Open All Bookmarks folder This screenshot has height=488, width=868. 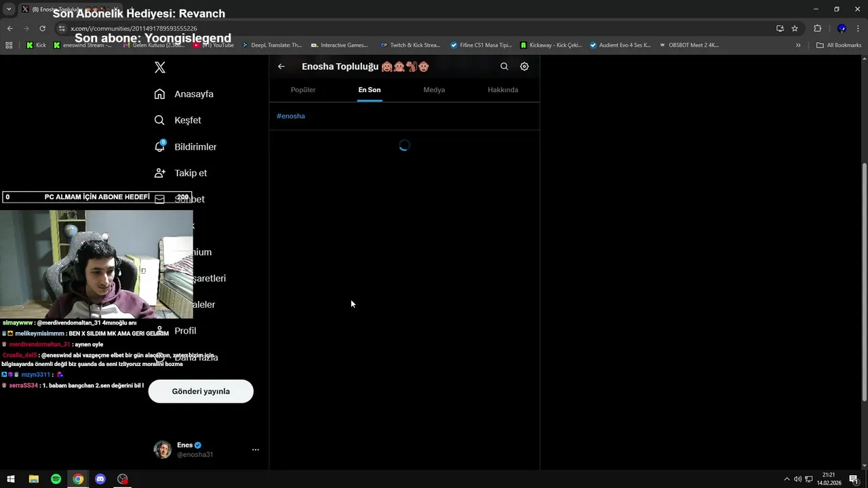(839, 45)
